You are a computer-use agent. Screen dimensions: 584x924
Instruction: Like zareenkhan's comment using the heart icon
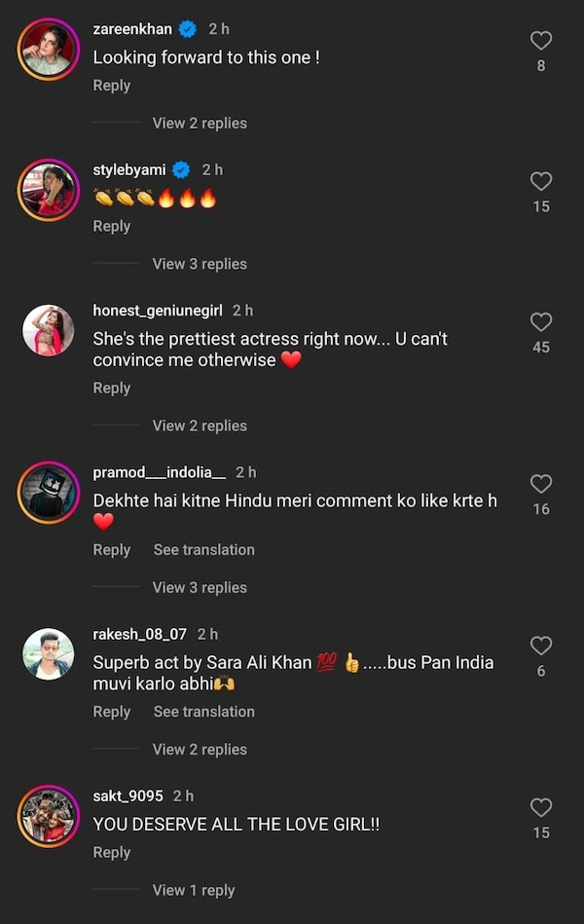click(x=541, y=41)
